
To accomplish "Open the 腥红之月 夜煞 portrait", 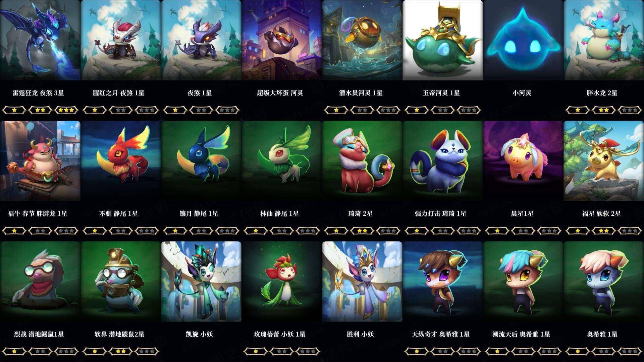I will [121, 40].
